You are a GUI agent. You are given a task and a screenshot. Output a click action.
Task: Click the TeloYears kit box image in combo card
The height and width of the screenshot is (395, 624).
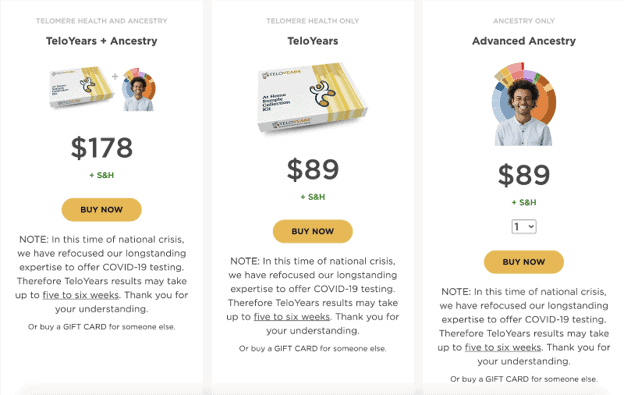click(x=82, y=87)
